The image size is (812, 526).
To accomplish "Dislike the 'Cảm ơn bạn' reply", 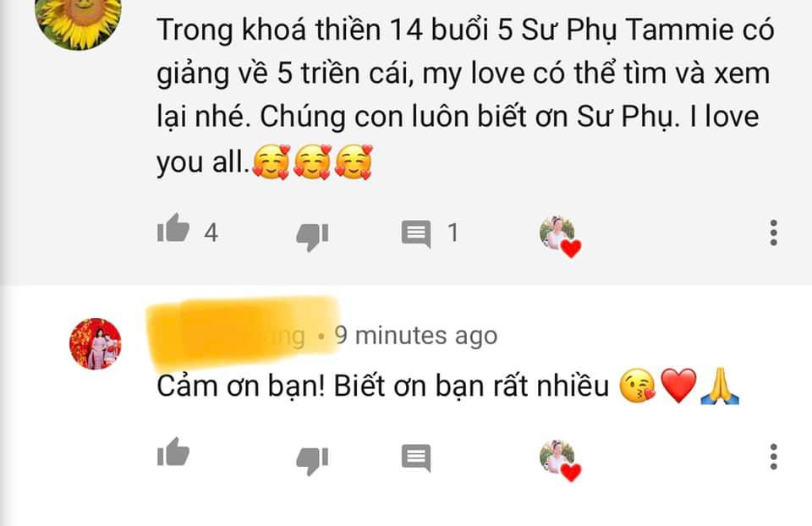I will (312, 460).
